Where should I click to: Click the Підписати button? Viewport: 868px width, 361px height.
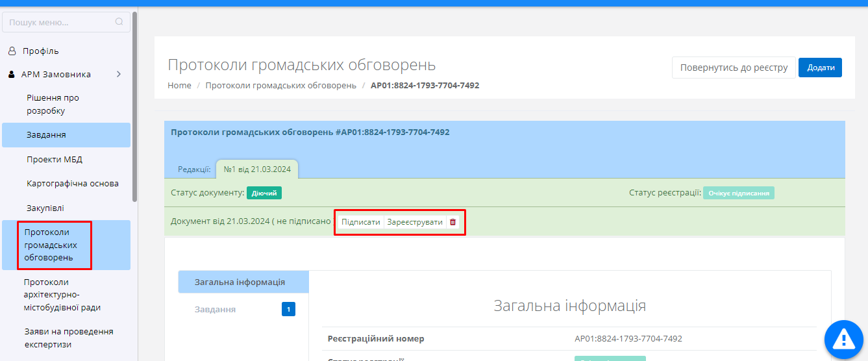(361, 222)
